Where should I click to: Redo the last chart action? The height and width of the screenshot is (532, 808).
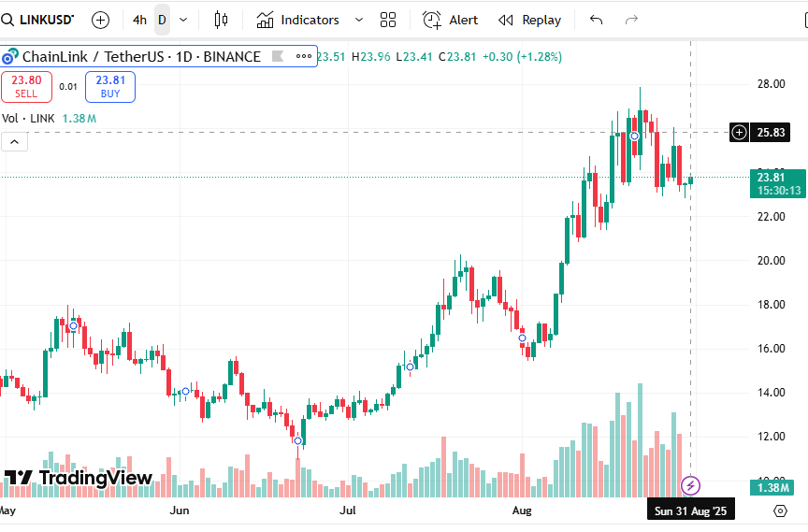(631, 20)
